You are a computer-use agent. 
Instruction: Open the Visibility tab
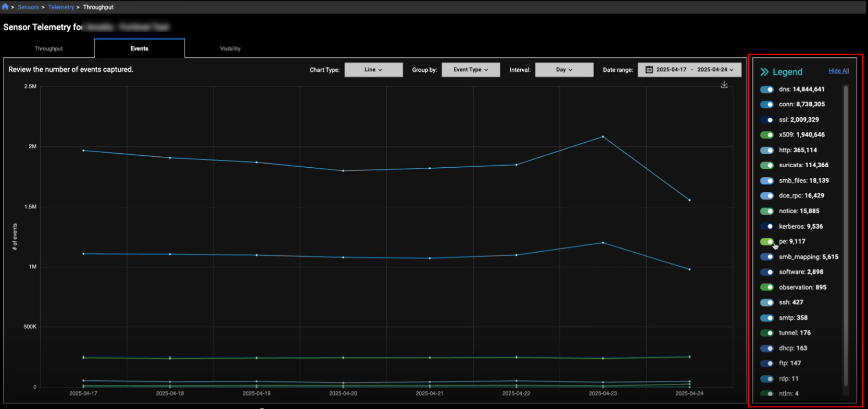tap(230, 48)
